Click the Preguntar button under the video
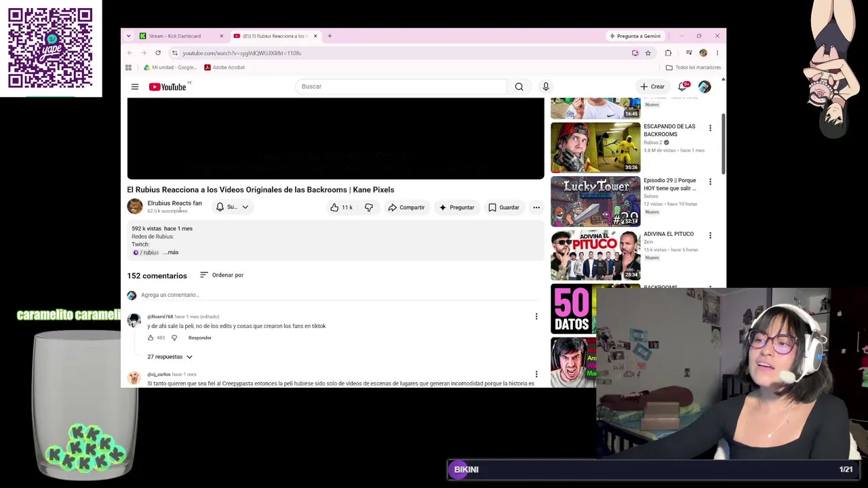 (x=456, y=207)
